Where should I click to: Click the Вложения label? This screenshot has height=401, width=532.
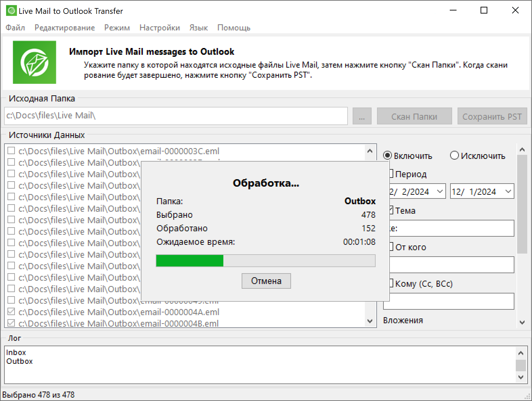tap(403, 320)
